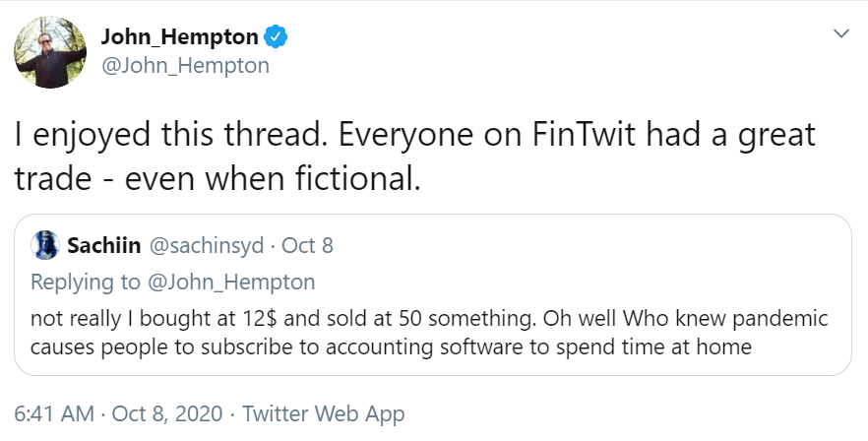868x441 pixels.
Task: Click @John_Hempton in the Replying to line
Action: click(x=231, y=283)
